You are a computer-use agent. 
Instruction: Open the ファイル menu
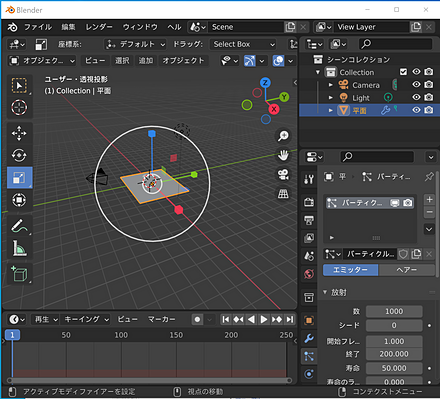click(x=38, y=27)
